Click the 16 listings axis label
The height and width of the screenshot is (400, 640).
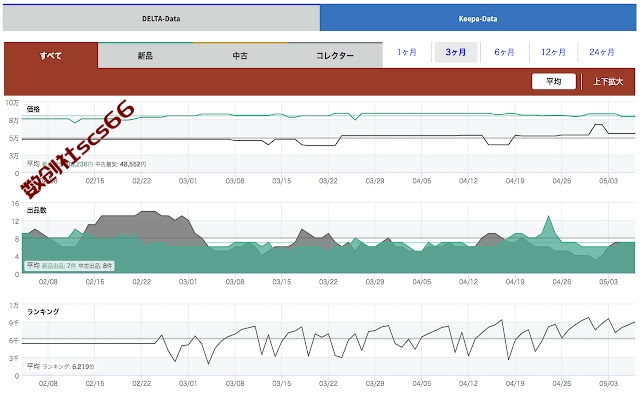[x=15, y=204]
